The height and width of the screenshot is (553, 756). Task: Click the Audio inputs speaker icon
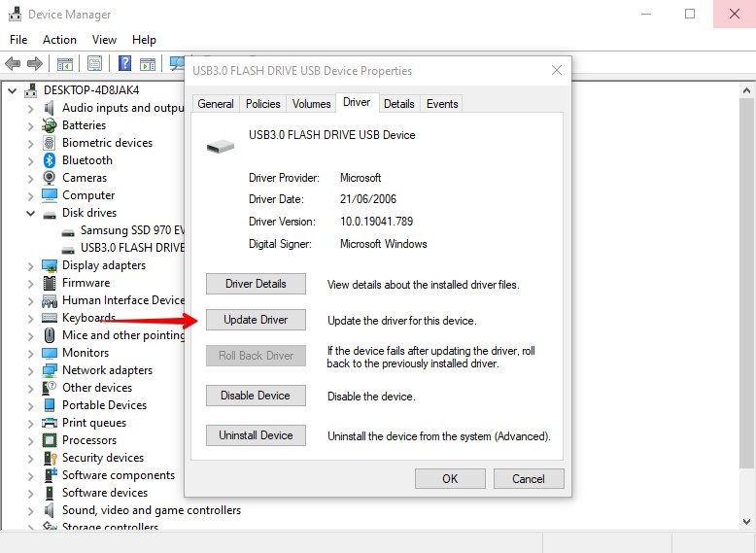(x=50, y=108)
